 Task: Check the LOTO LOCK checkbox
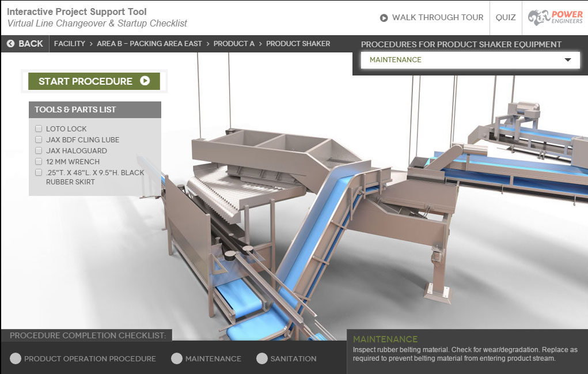tap(39, 129)
